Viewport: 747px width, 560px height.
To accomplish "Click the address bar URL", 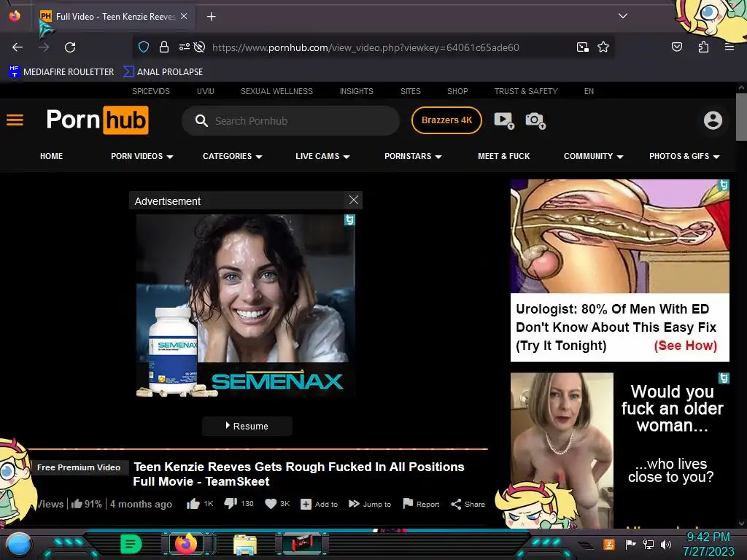I will [x=365, y=47].
